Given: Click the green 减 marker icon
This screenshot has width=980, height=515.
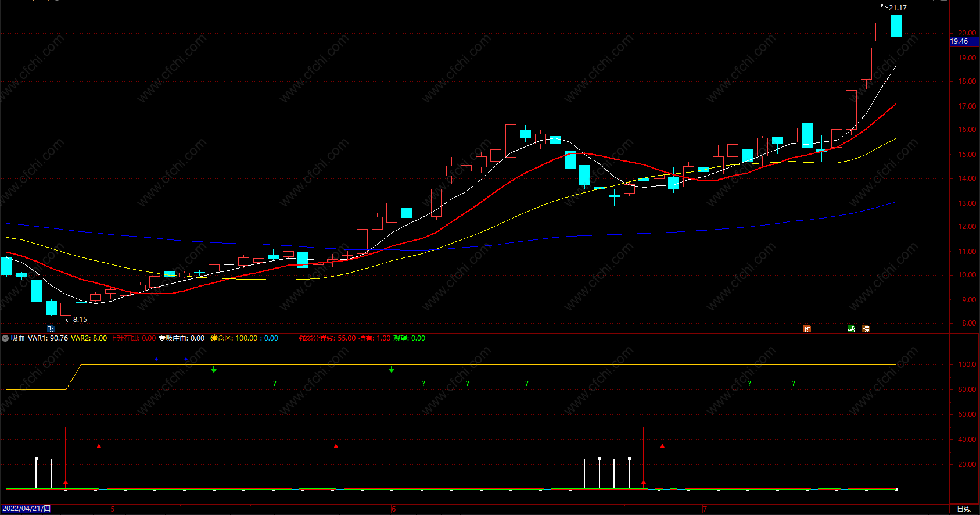Looking at the screenshot, I should [851, 329].
